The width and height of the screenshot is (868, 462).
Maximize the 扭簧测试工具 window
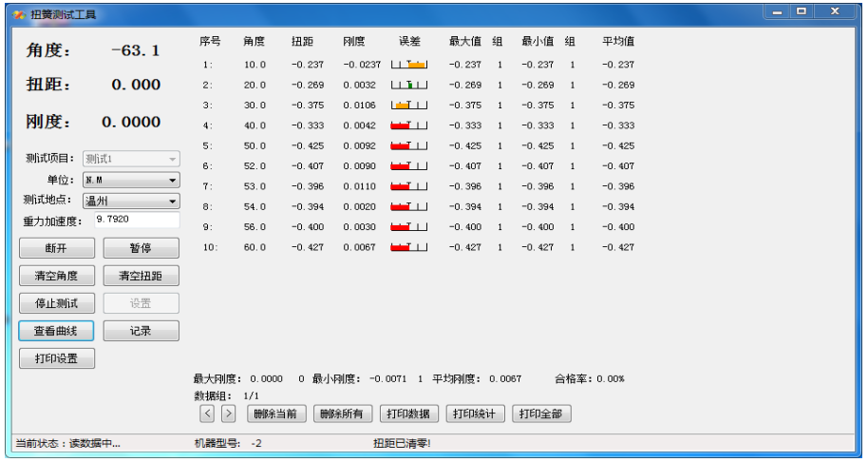coord(801,11)
